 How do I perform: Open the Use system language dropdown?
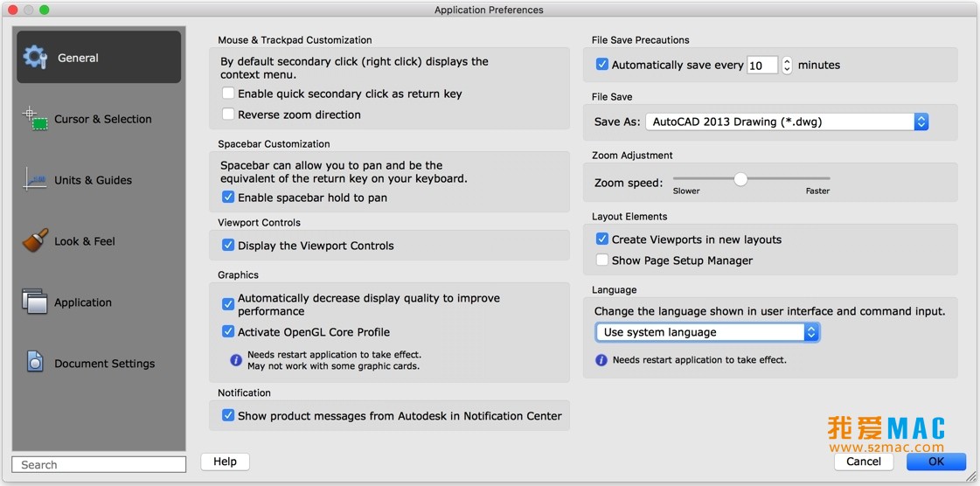[x=707, y=332]
